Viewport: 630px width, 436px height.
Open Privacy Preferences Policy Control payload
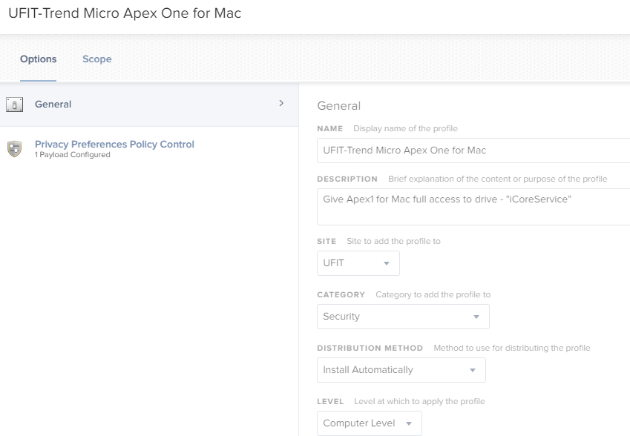[x=114, y=144]
